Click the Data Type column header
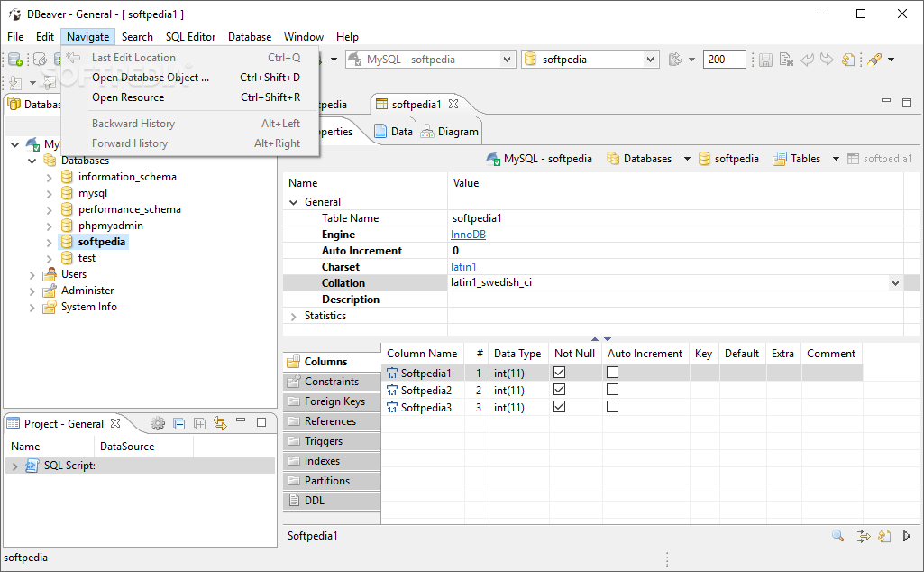The width and height of the screenshot is (924, 572). coord(517,354)
